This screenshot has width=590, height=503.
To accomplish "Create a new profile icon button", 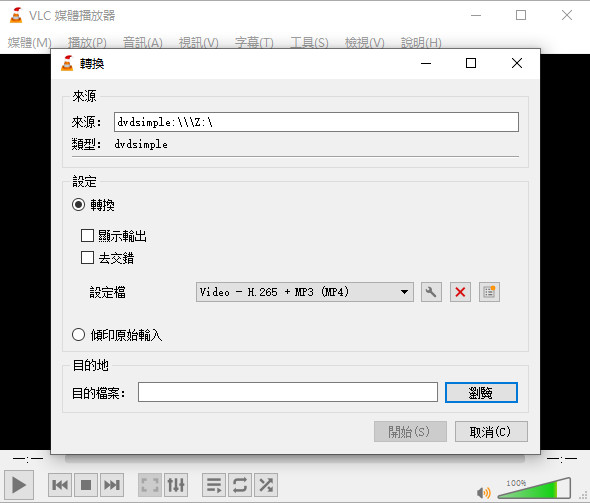I will click(489, 292).
